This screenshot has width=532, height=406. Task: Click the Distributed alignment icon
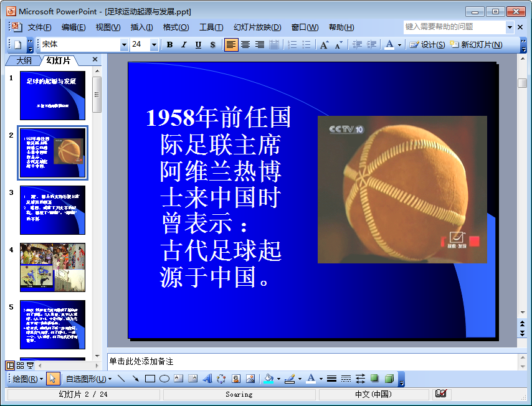click(x=274, y=44)
